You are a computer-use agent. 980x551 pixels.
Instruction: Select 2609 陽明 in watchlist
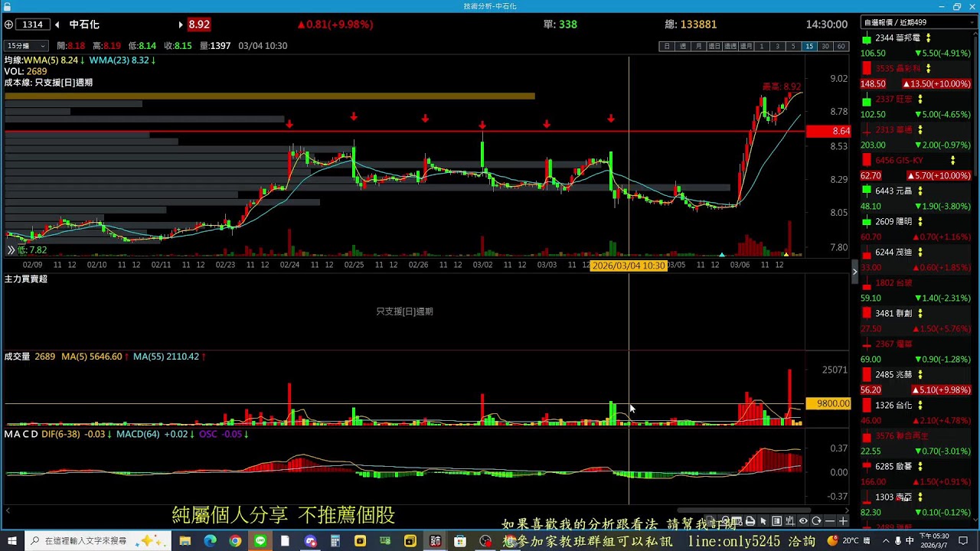click(x=917, y=229)
